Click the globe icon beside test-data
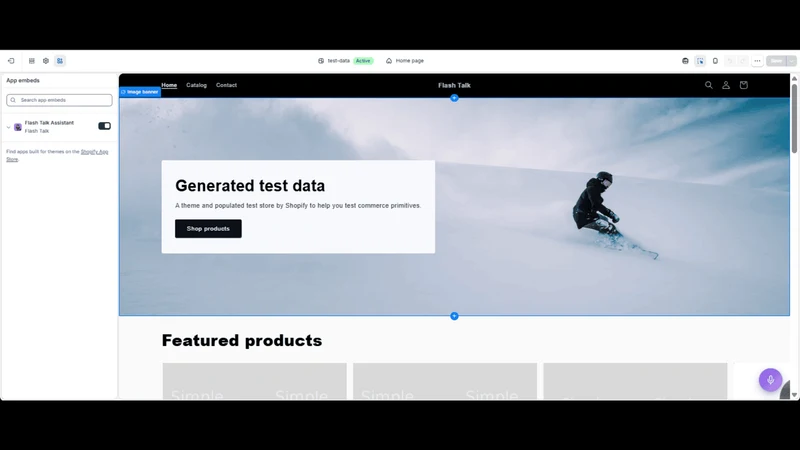The width and height of the screenshot is (800, 450). point(321,61)
